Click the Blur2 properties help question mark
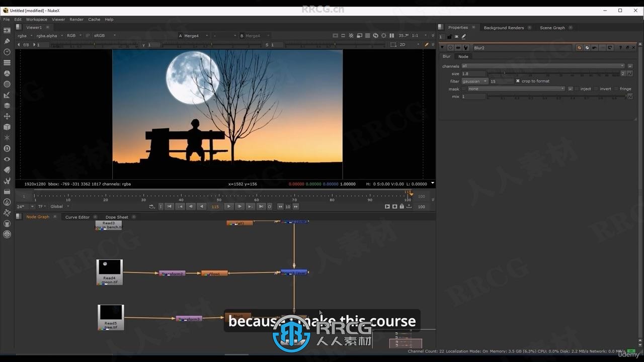 coord(620,48)
